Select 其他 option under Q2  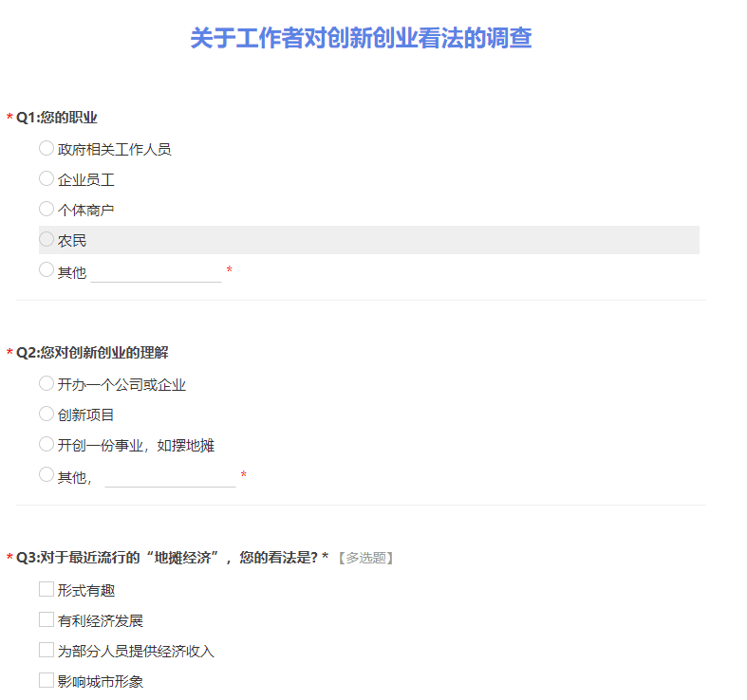pyautogui.click(x=47, y=474)
